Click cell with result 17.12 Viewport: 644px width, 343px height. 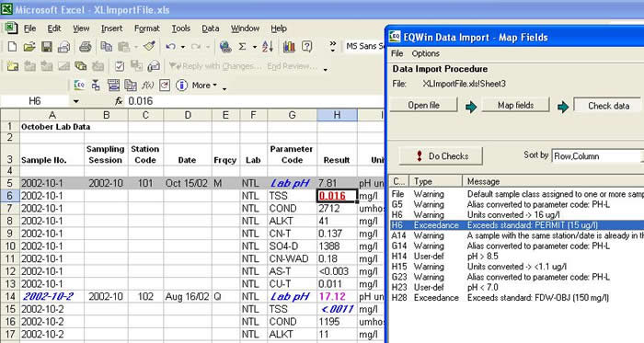coord(337,296)
